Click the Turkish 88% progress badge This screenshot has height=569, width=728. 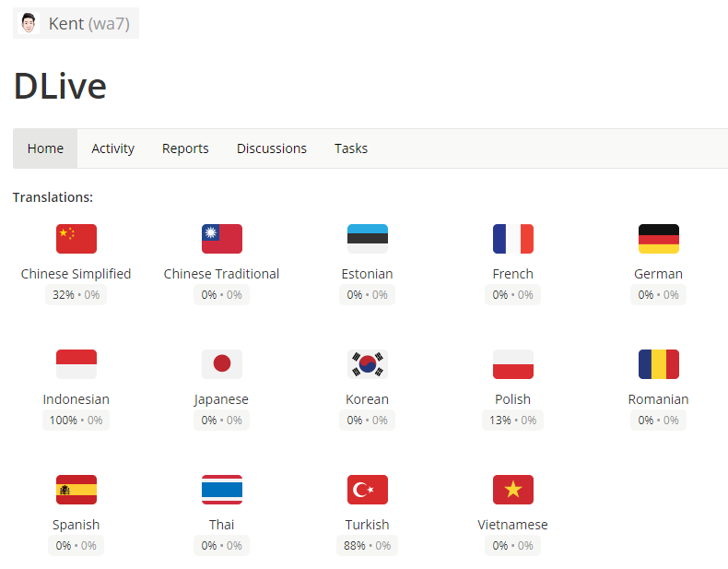pyautogui.click(x=368, y=546)
